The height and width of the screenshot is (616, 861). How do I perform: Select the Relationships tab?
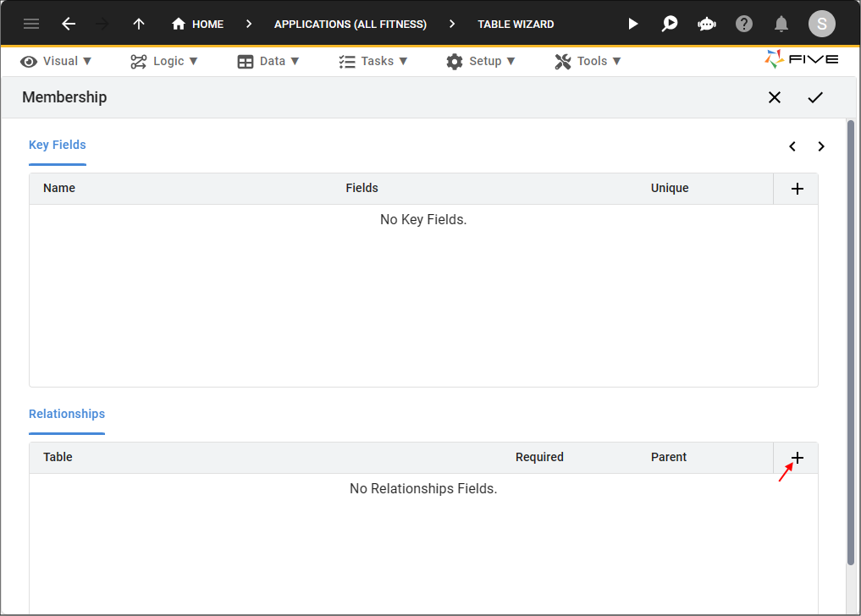(66, 414)
